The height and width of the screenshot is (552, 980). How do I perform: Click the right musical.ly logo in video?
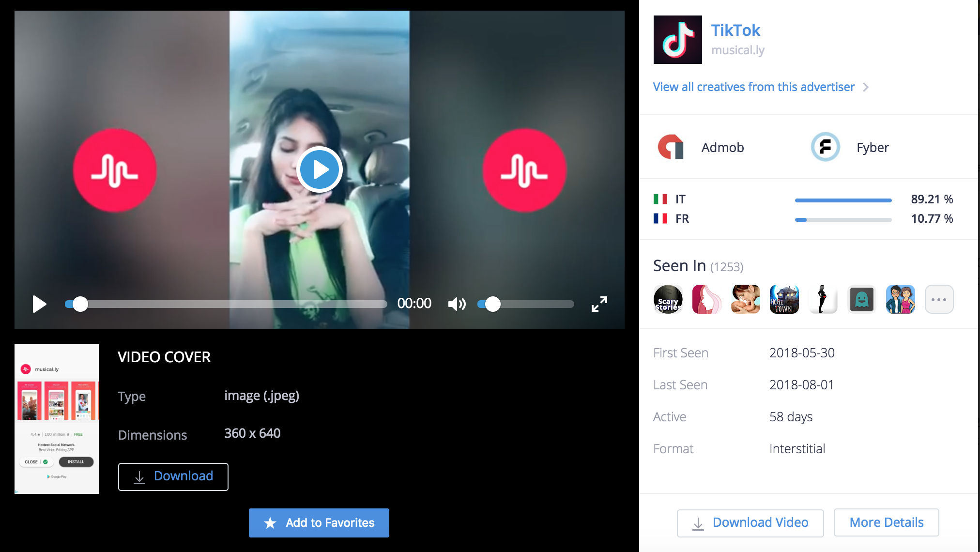(524, 170)
